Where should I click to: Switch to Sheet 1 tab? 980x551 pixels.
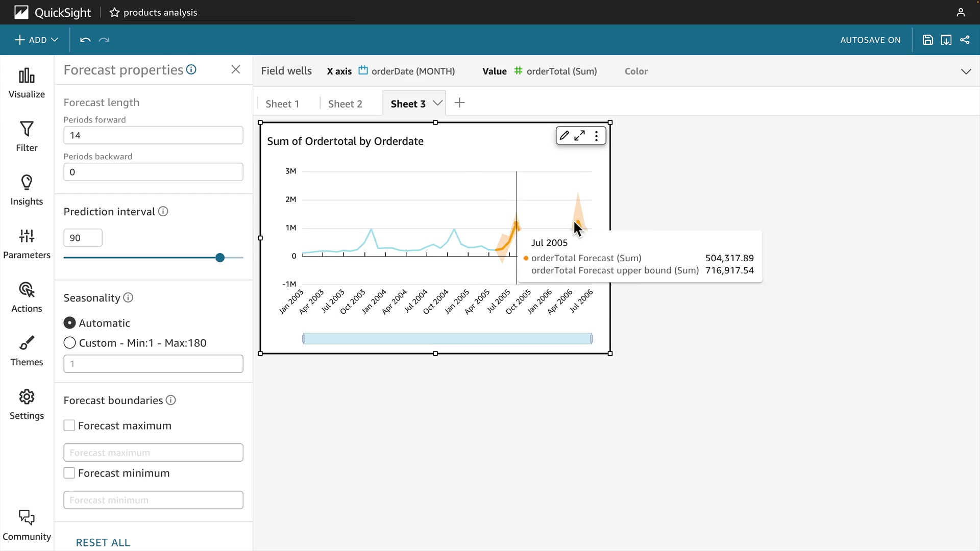pos(282,104)
